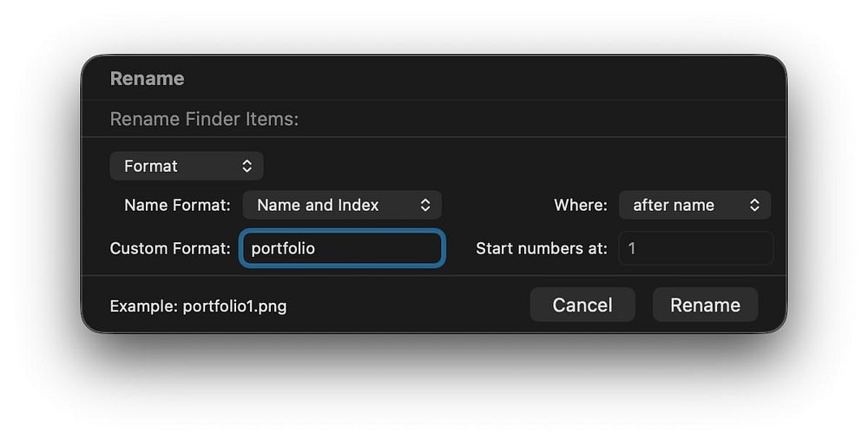This screenshot has width=868, height=440.
Task: Focus the Custom Format text field
Action: point(342,248)
